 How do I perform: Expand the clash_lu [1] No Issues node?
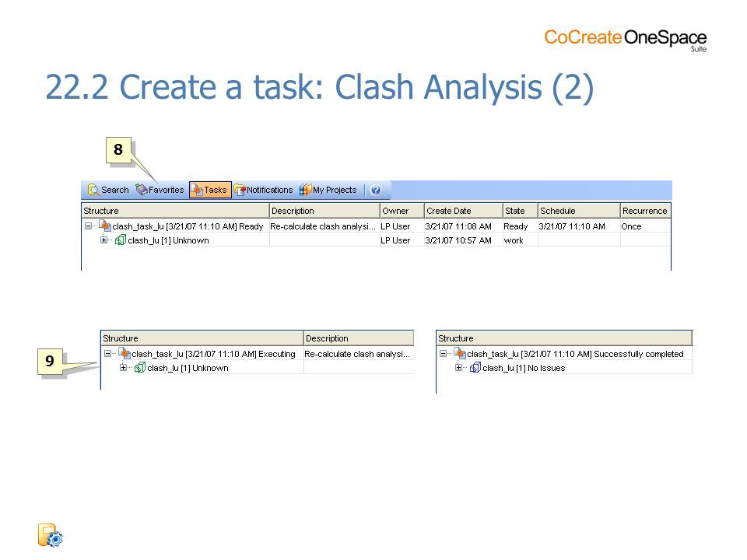pos(459,368)
